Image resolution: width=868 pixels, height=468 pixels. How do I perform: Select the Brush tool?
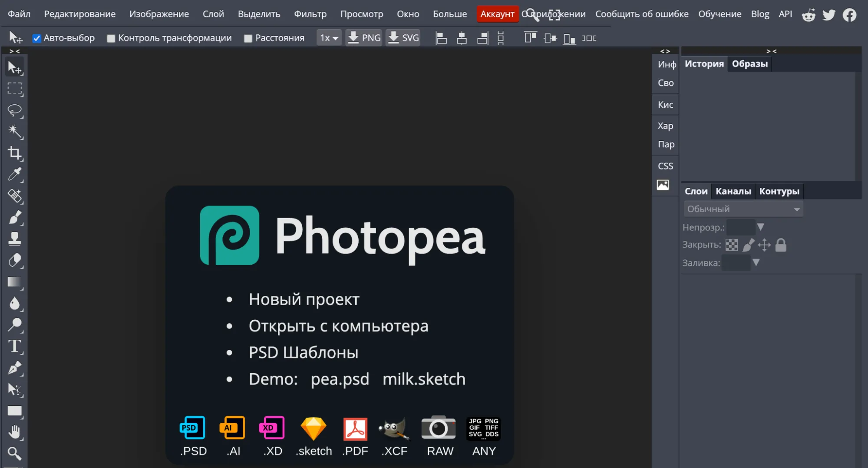point(15,217)
